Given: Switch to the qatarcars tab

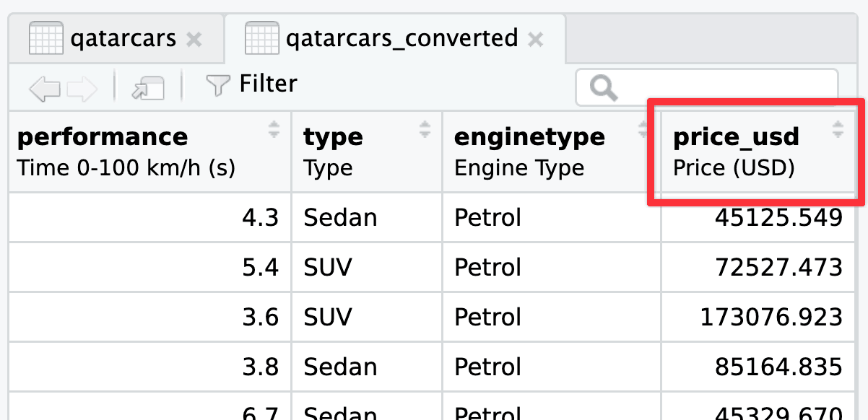Looking at the screenshot, I should [123, 38].
